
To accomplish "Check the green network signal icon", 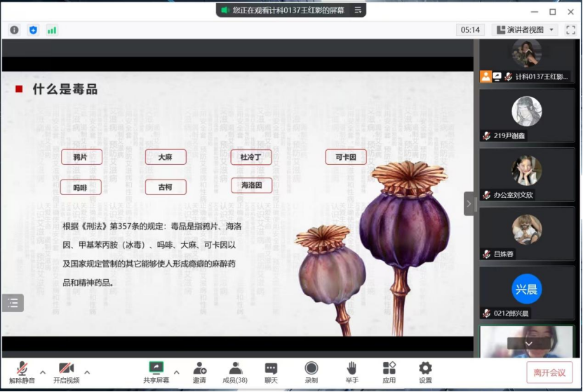I will point(51,30).
